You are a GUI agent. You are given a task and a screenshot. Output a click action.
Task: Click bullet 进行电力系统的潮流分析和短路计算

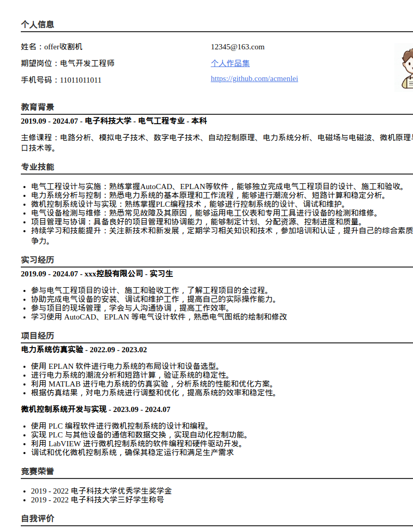point(131,375)
